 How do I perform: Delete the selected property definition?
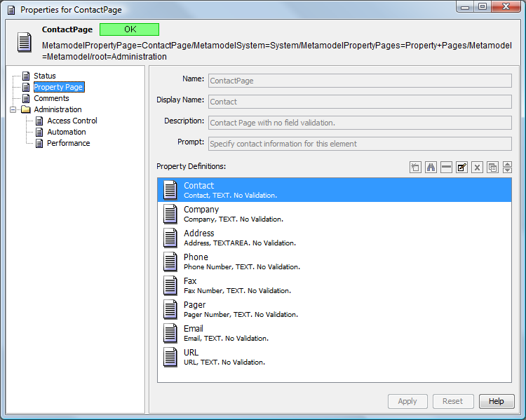(477, 167)
